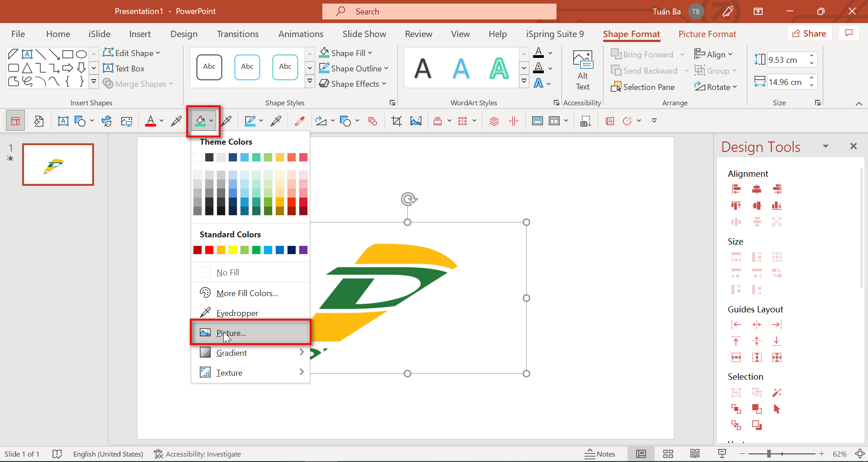Click the zoom slider handle
Image resolution: width=868 pixels, height=462 pixels.
[769, 454]
